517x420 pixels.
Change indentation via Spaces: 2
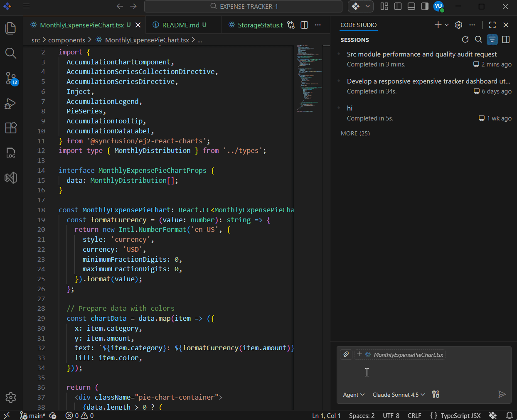point(362,415)
